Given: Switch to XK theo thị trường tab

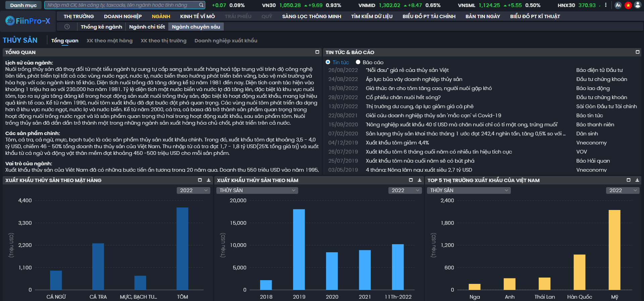Looking at the screenshot, I should pos(163,41).
